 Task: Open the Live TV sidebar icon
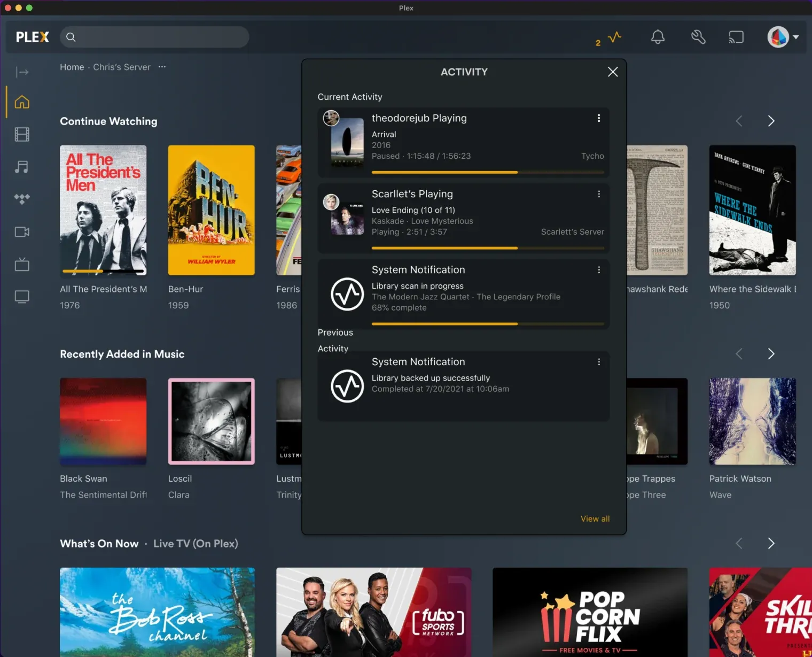tap(22, 264)
